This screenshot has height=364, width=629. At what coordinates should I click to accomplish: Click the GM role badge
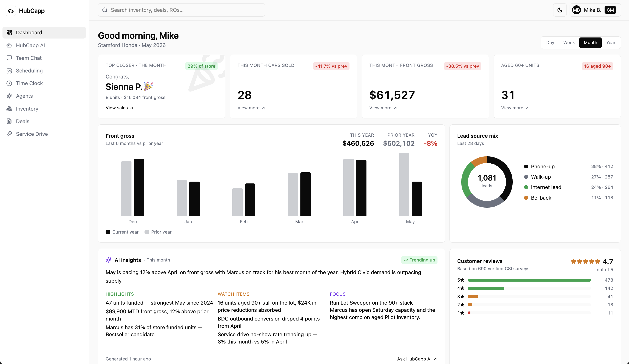pyautogui.click(x=610, y=10)
